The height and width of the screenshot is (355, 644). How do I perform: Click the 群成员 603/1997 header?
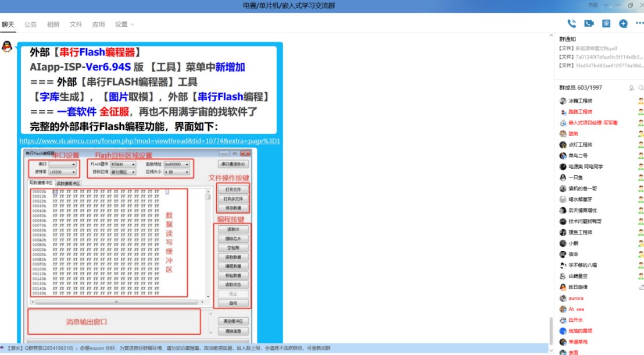580,88
